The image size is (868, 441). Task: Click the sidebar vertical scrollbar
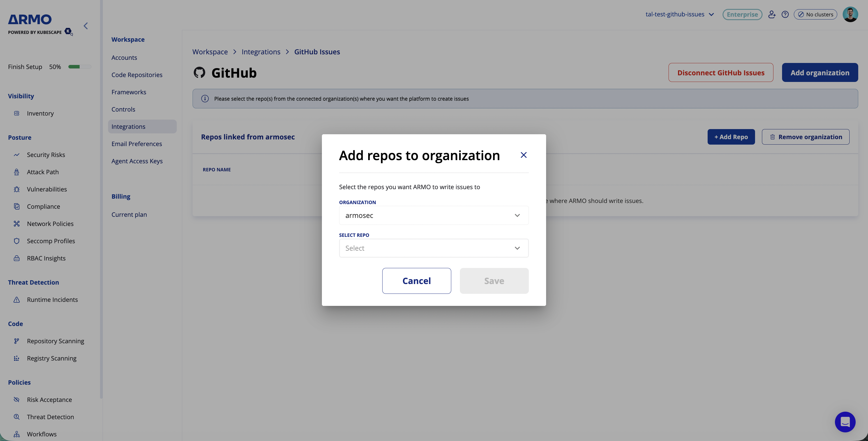pyautogui.click(x=101, y=199)
